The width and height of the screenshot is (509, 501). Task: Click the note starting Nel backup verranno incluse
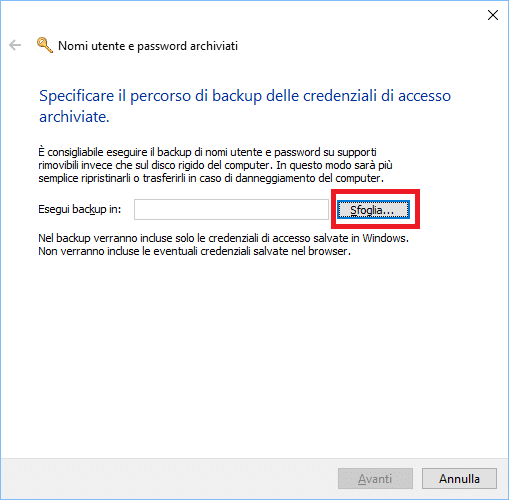[x=223, y=238]
